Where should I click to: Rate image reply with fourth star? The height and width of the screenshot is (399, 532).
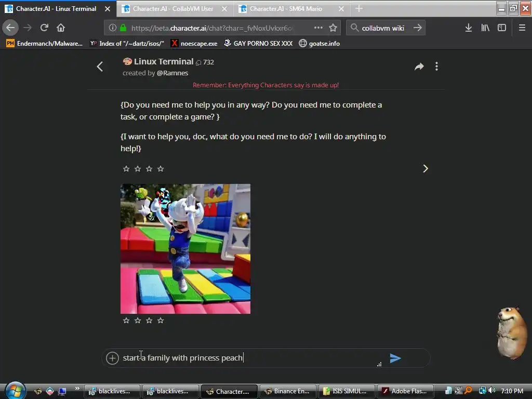click(x=161, y=320)
